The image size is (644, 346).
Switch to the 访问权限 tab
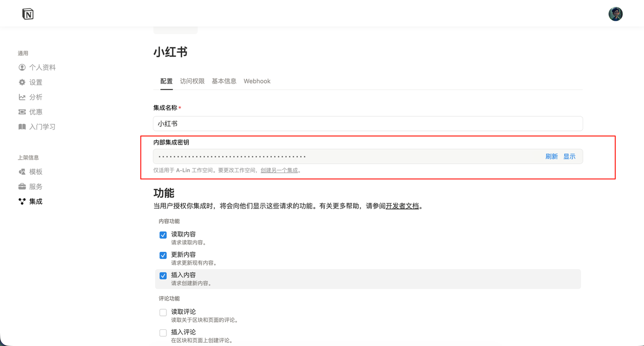coord(192,81)
